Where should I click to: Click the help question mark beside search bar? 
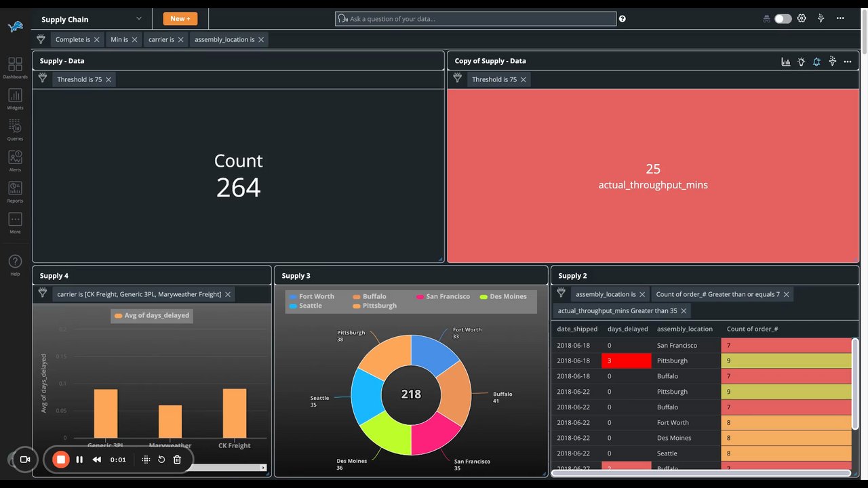pyautogui.click(x=623, y=19)
